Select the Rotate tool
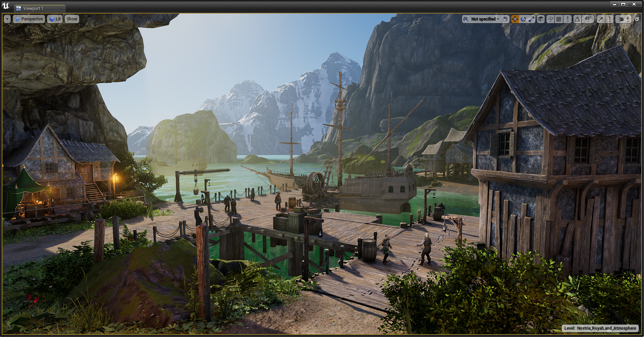 pos(523,19)
